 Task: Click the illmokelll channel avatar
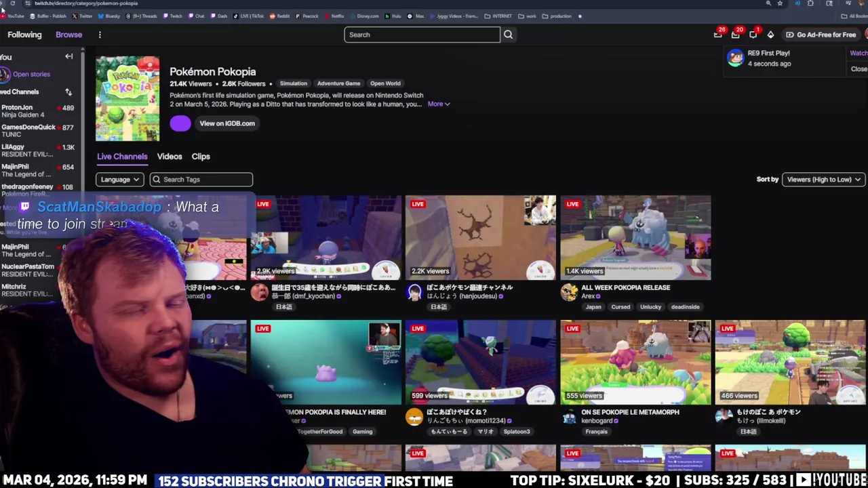(x=724, y=417)
